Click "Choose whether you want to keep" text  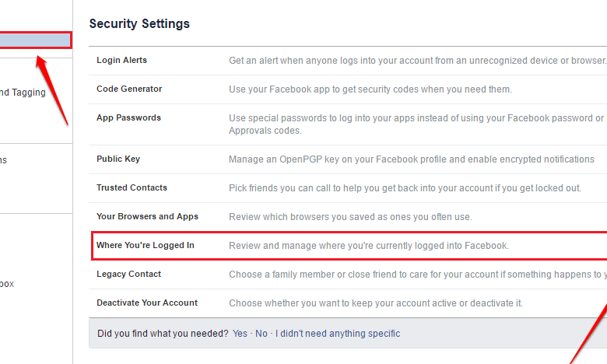[376, 303]
